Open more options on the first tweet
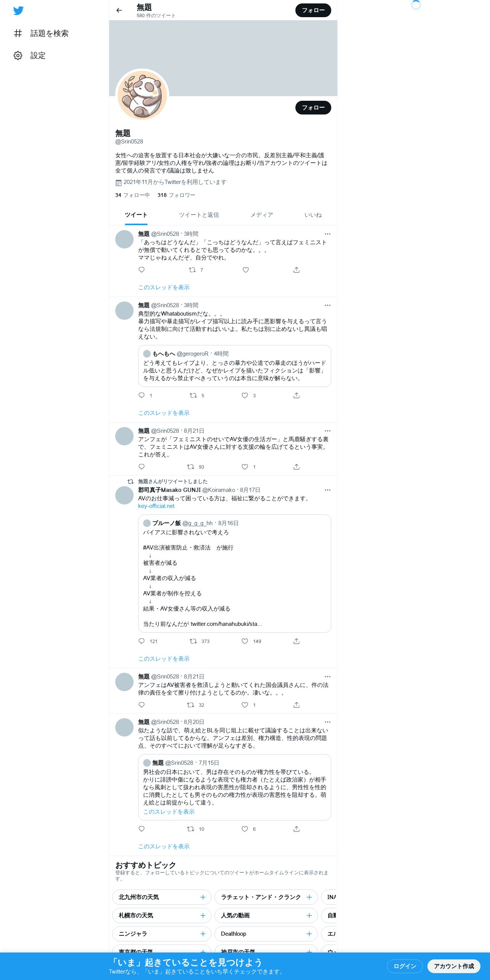Viewport: 490px width, 980px height. [x=327, y=234]
